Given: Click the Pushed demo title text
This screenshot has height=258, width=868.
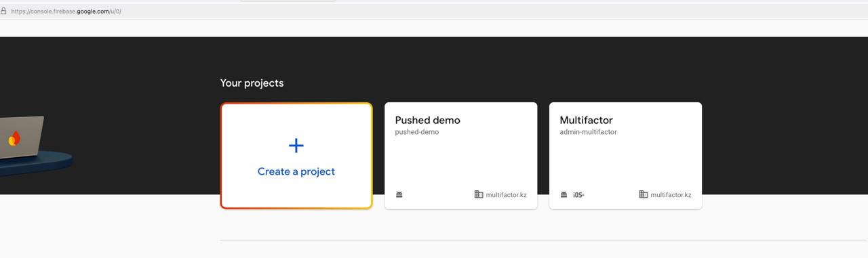Looking at the screenshot, I should click(x=428, y=120).
